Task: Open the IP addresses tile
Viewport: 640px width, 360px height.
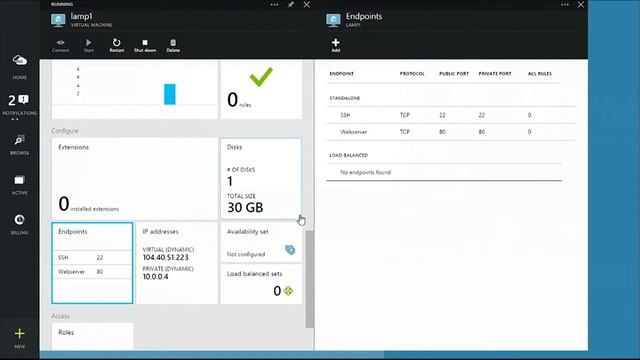Action: tap(177, 263)
